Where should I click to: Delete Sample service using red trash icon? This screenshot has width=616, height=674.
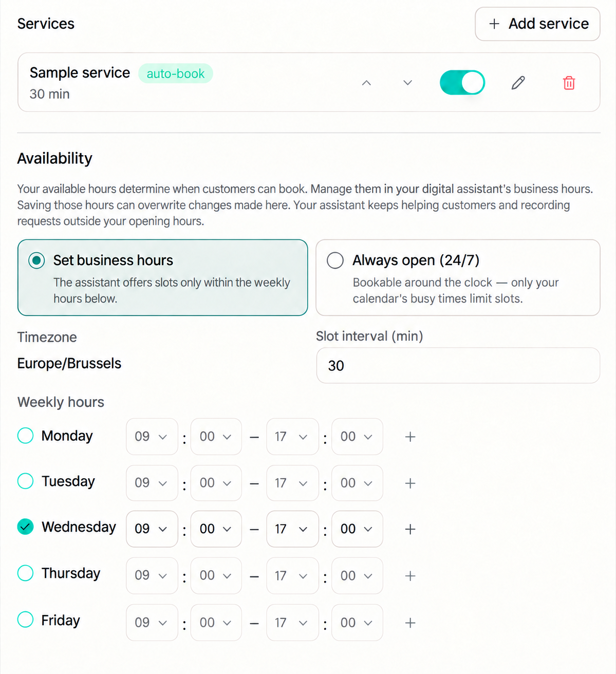click(569, 83)
